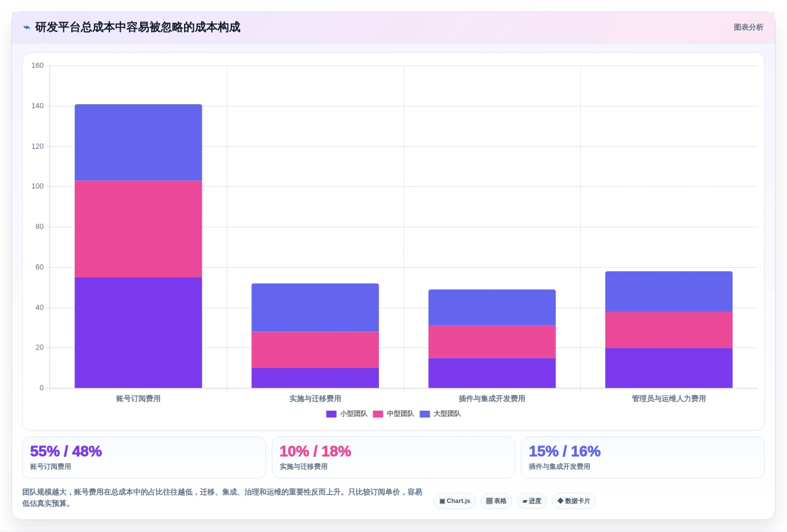This screenshot has width=787, height=532.
Task: Click 小型团队 segment of 插件与集成开发费用 bar
Action: 492,373
